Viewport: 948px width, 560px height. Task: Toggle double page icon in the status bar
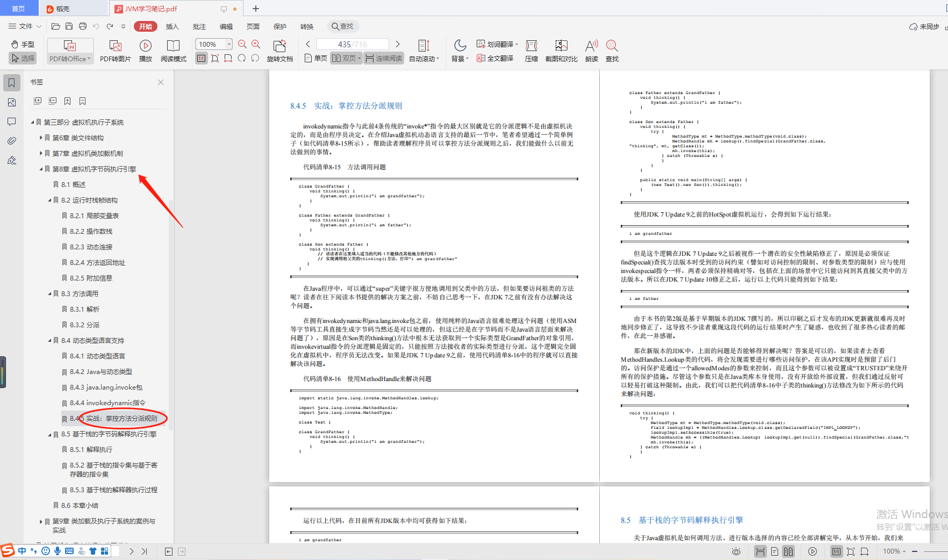pyautogui.click(x=788, y=551)
